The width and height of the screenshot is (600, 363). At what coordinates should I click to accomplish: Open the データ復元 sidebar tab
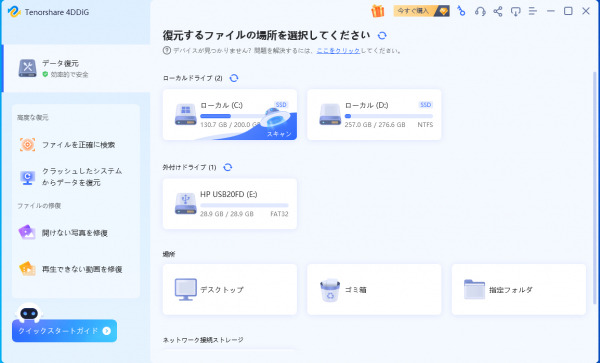[x=76, y=68]
